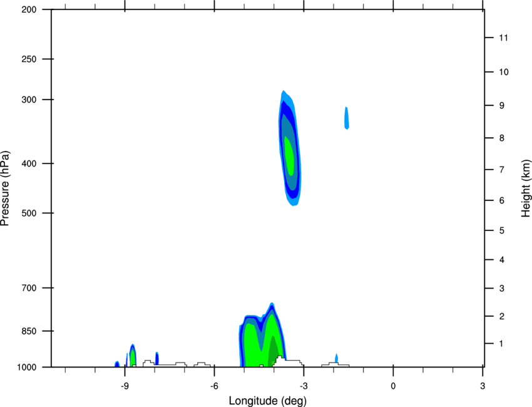Screen dimensions: 532x407
Task: Click the 0 longitude tick label
Action: [x=393, y=386]
